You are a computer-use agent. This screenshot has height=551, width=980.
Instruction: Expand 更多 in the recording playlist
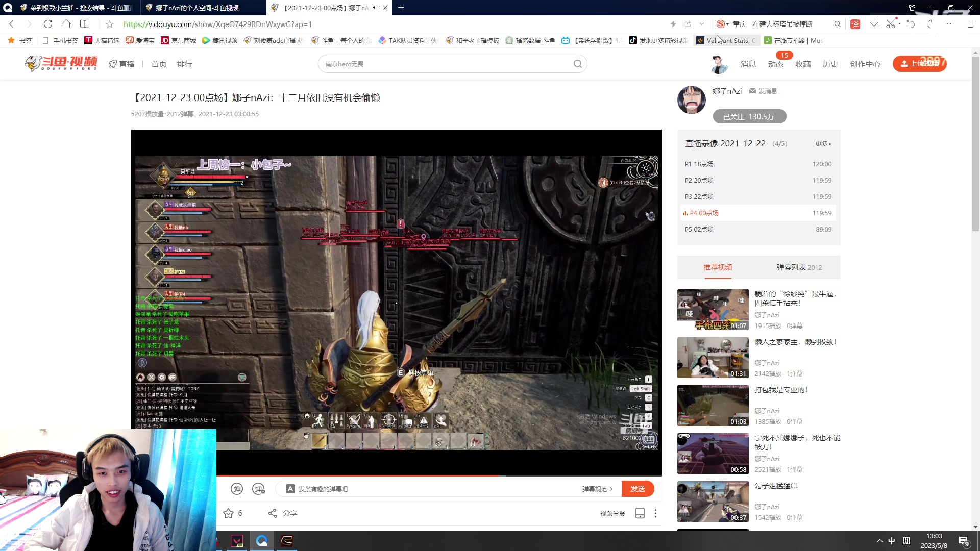coord(823,144)
